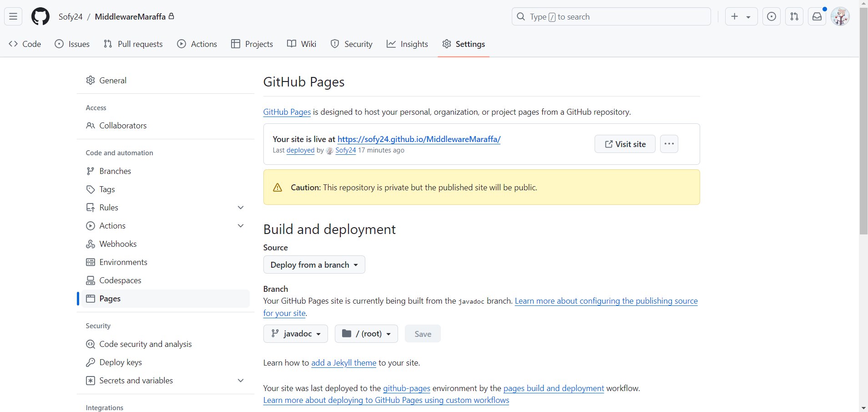Viewport: 868px width, 412px height.
Task: Open the three-dot site options menu
Action: pyautogui.click(x=669, y=144)
